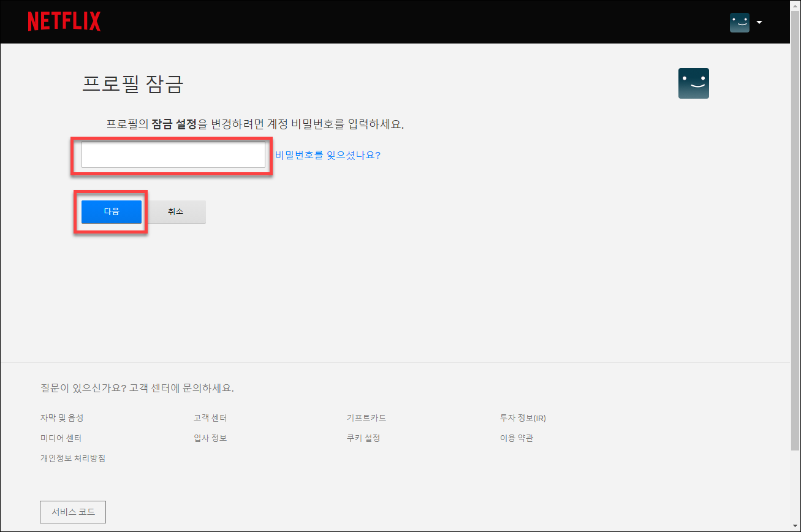Open the 기프트카드 footer link

(366, 418)
